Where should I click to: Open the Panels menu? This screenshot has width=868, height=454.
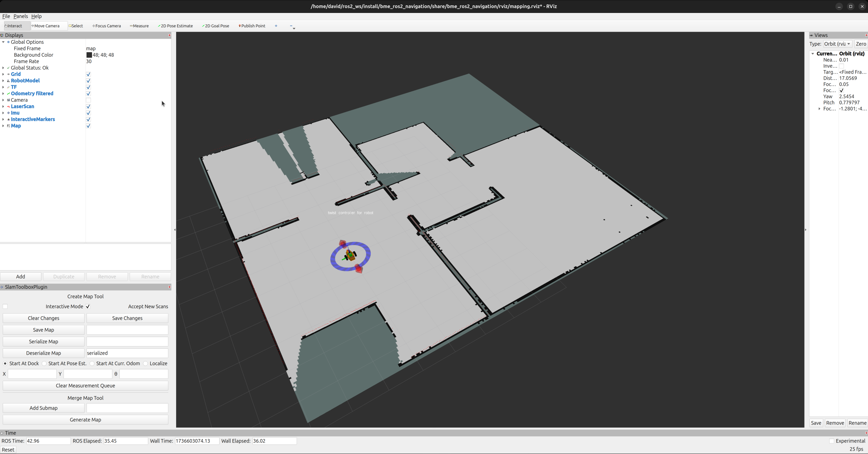(x=20, y=16)
